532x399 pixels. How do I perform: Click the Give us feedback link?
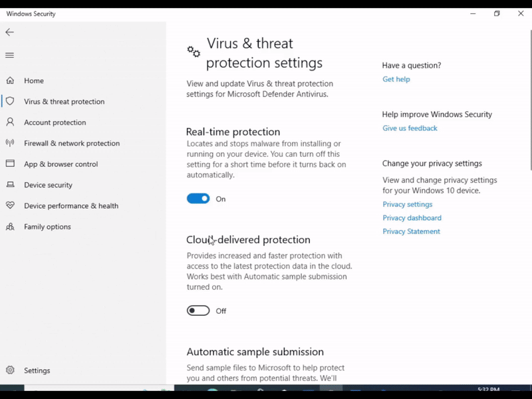[410, 128]
